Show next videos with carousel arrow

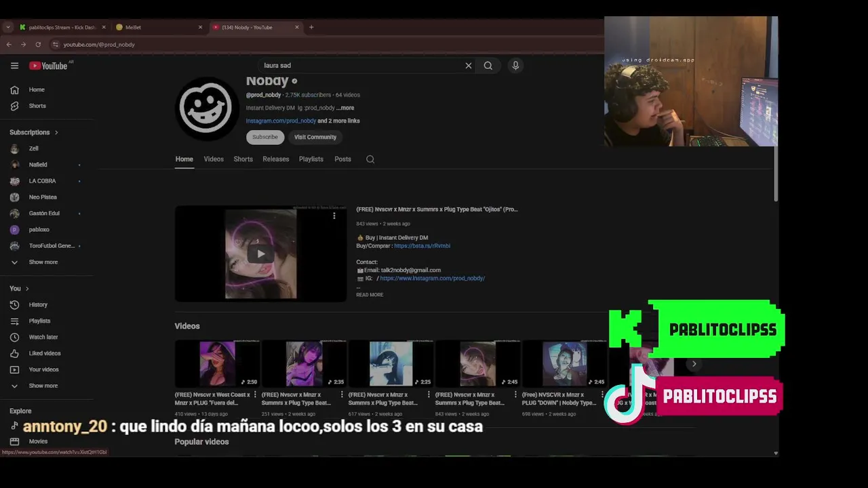click(694, 364)
